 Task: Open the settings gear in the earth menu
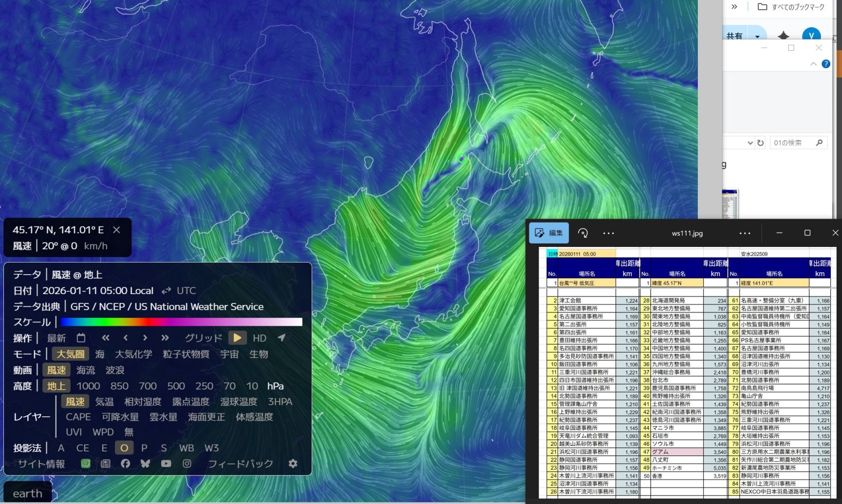tap(293, 464)
